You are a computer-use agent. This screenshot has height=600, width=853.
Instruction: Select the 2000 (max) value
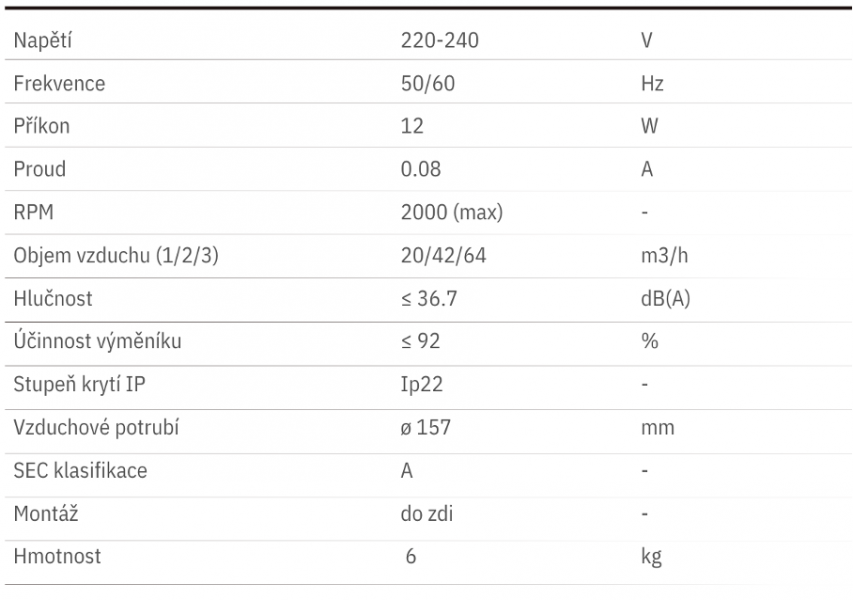[452, 212]
